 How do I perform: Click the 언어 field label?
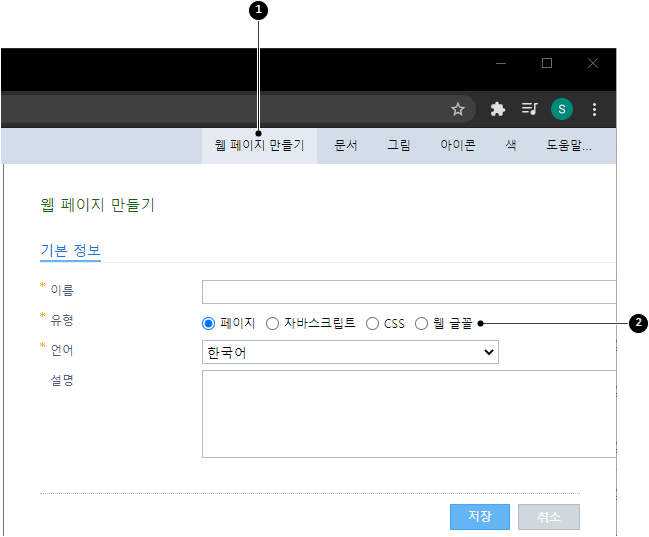(x=62, y=350)
